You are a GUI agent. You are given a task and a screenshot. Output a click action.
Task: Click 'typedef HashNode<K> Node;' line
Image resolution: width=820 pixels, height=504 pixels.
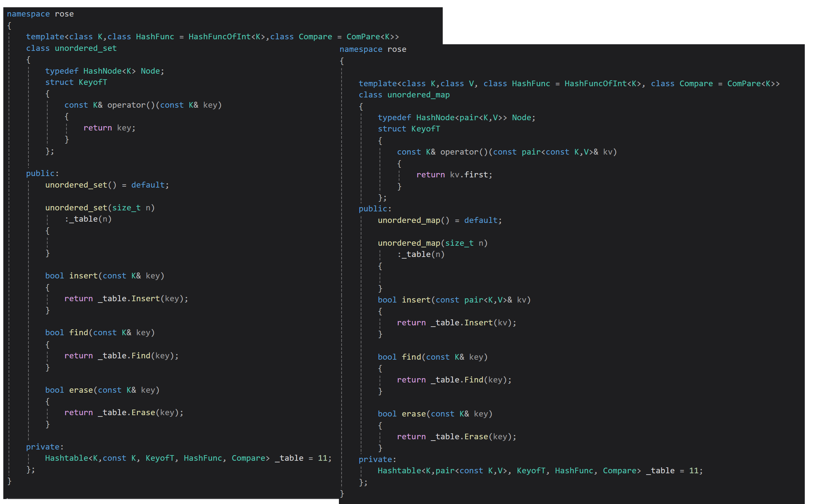pyautogui.click(x=104, y=71)
